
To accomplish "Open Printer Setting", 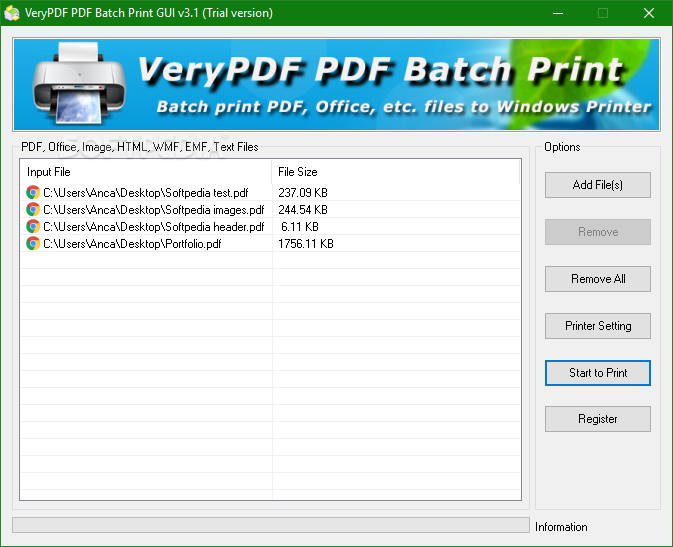I will [597, 326].
